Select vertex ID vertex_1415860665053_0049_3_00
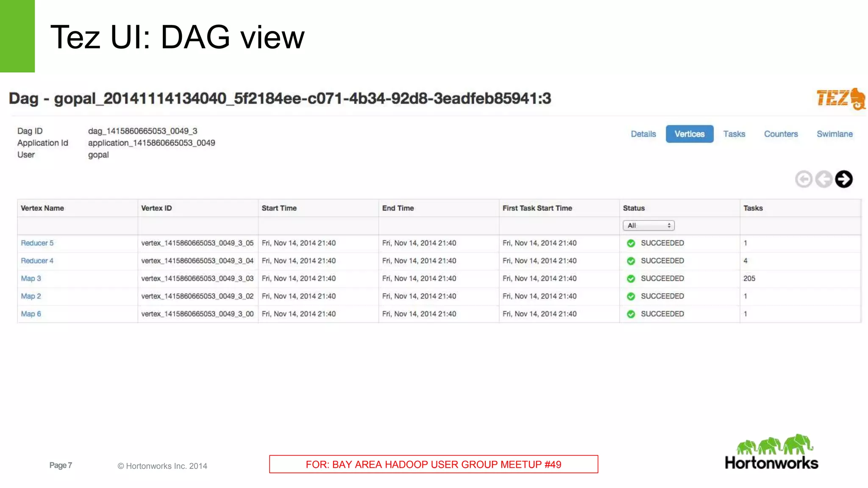 (x=198, y=314)
